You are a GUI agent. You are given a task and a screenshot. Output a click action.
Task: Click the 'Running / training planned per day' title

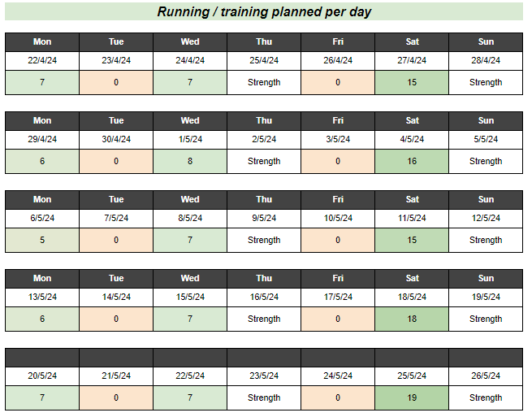pos(264,12)
